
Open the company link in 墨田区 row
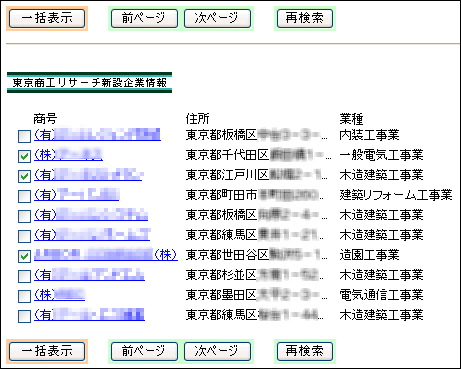click(59, 295)
